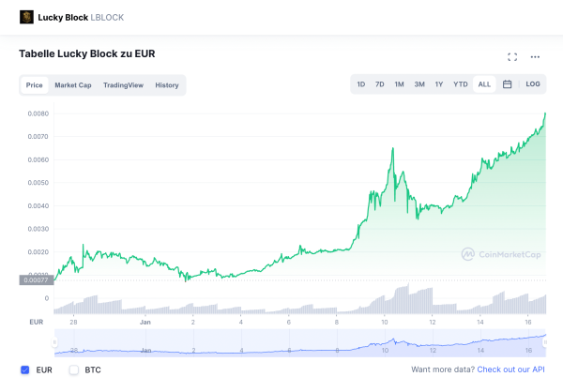Select the 1D time range

361,84
